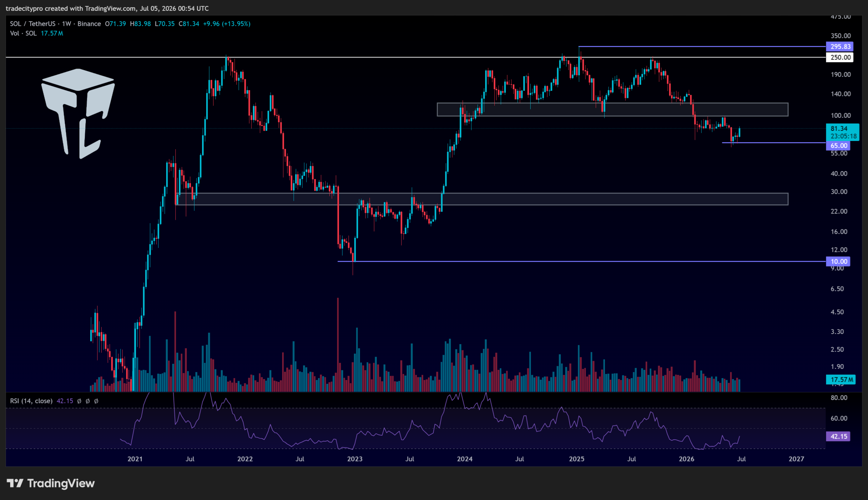Click the Vol · SOL indicator label
Screen dimensions: 868x500
coord(23,33)
